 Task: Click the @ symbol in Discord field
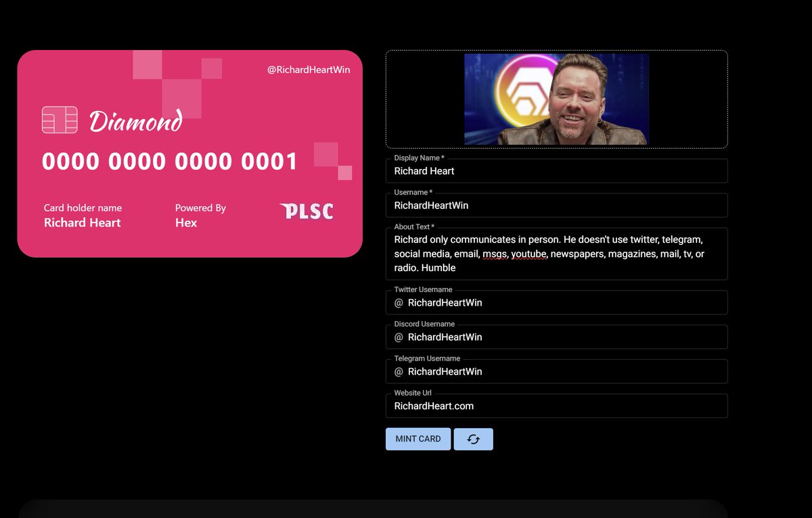point(399,337)
